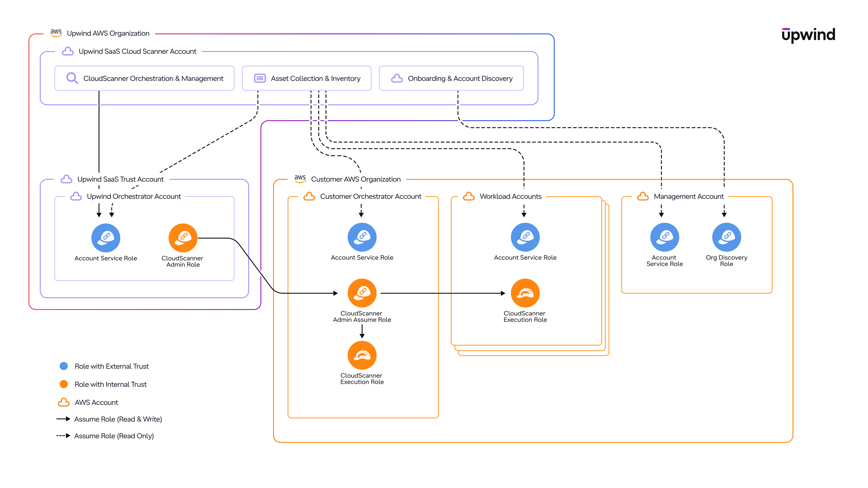Click blue Account Service Role icon in Upwind Orchestrator Account
868x488 pixels.
click(106, 238)
